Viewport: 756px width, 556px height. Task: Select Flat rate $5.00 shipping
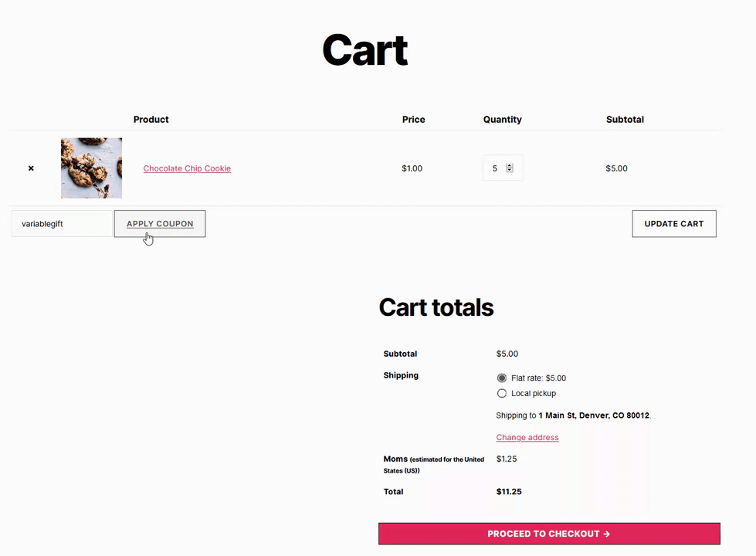502,378
